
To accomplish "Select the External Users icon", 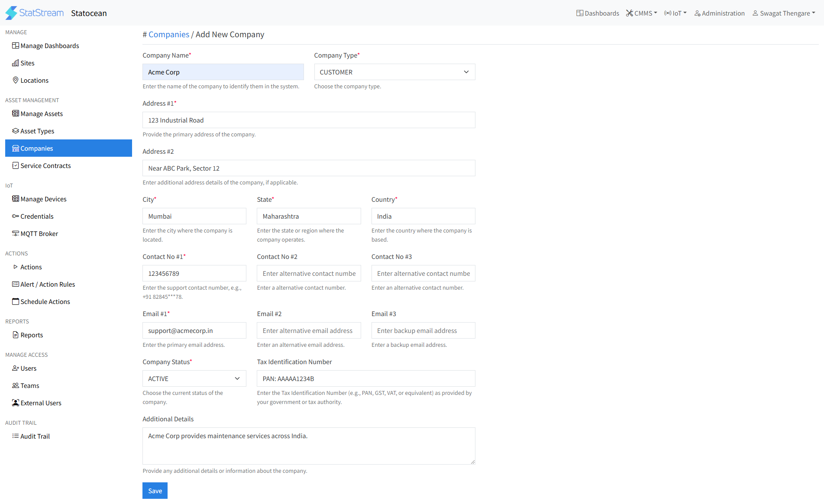I will click(x=16, y=403).
